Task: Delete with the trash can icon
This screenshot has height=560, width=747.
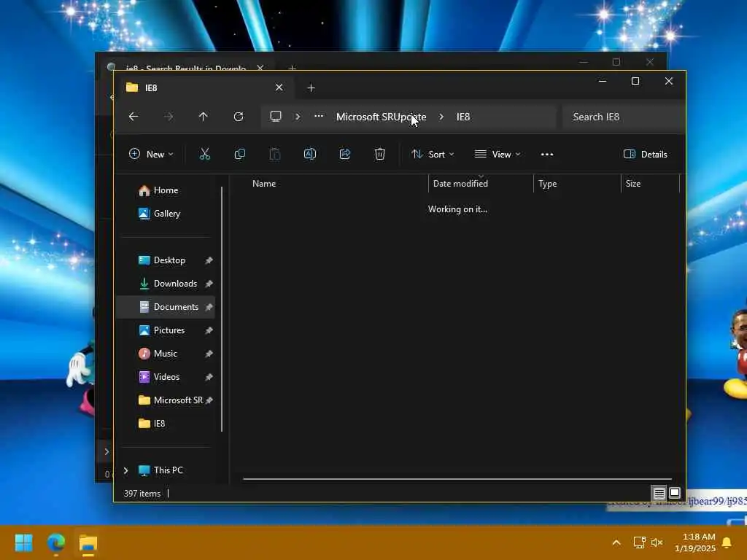Action: tap(379, 154)
